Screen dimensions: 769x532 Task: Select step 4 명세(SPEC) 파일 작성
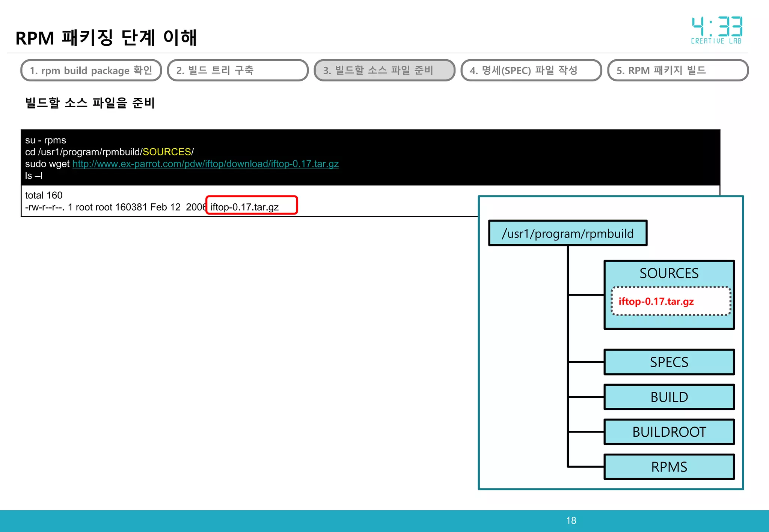(531, 71)
